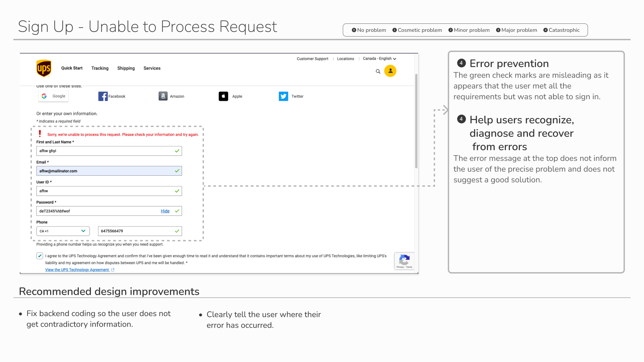Click the yellow user profile icon
644x362 pixels.
point(390,71)
